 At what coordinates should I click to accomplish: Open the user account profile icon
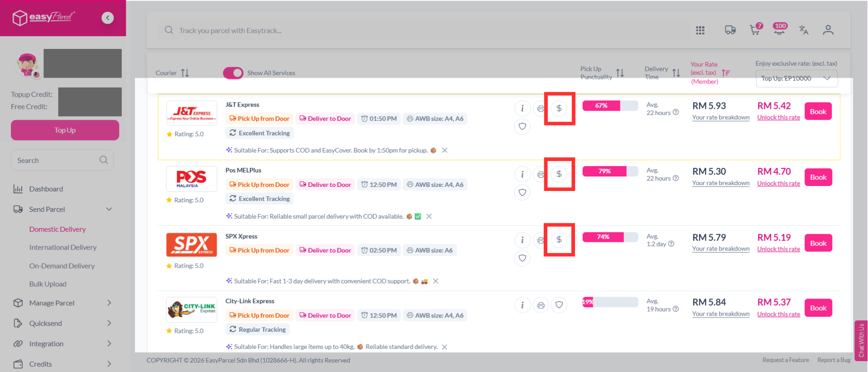(x=828, y=30)
